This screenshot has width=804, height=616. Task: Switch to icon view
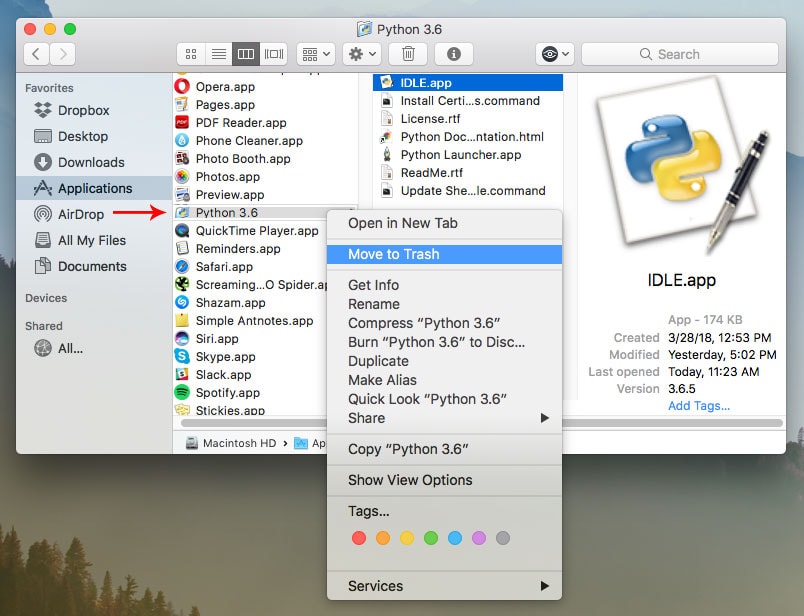pyautogui.click(x=191, y=54)
